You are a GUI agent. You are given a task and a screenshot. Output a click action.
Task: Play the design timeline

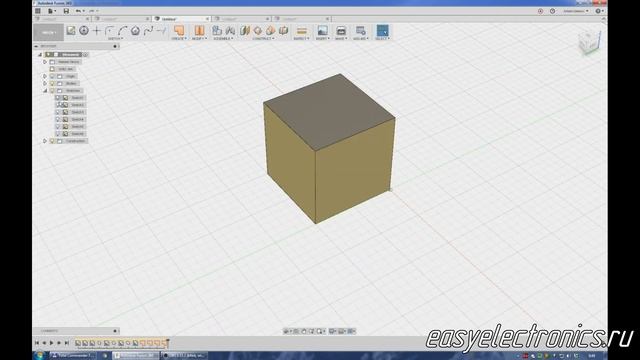(x=51, y=343)
